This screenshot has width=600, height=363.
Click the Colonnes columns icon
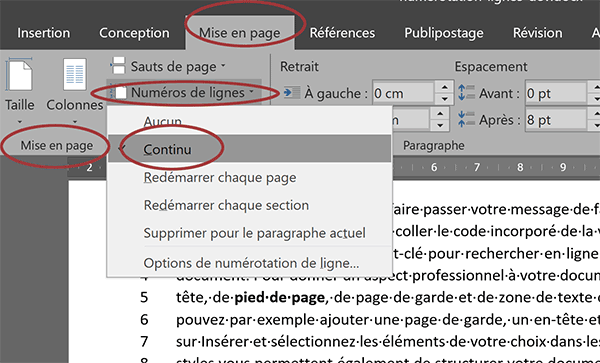coord(75,74)
